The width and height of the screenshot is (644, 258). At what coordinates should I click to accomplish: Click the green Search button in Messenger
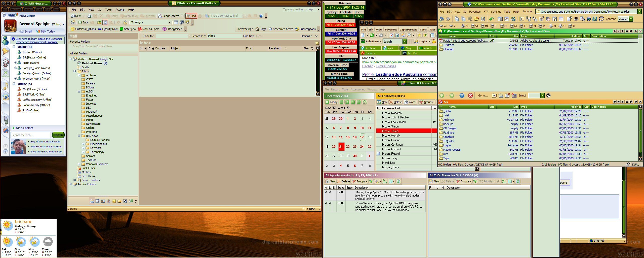[x=58, y=135]
